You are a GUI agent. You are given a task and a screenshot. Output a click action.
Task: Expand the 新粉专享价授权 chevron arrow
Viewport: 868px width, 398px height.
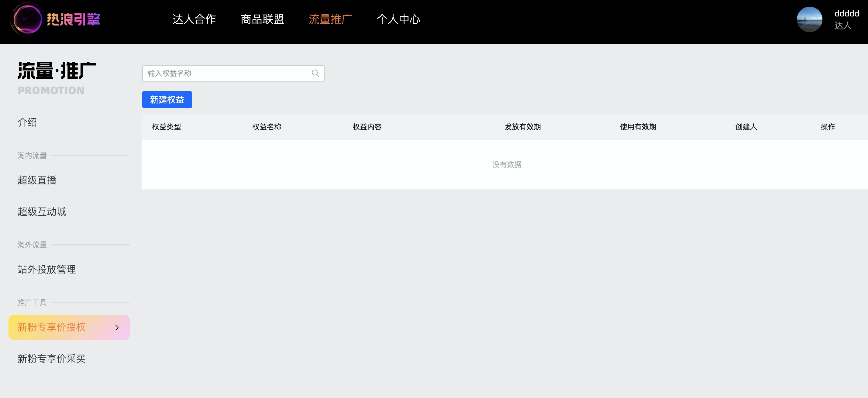click(117, 328)
